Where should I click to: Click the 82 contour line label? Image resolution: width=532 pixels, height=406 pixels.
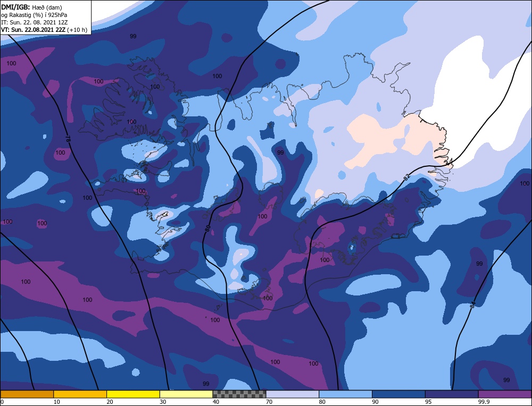click(x=407, y=176)
